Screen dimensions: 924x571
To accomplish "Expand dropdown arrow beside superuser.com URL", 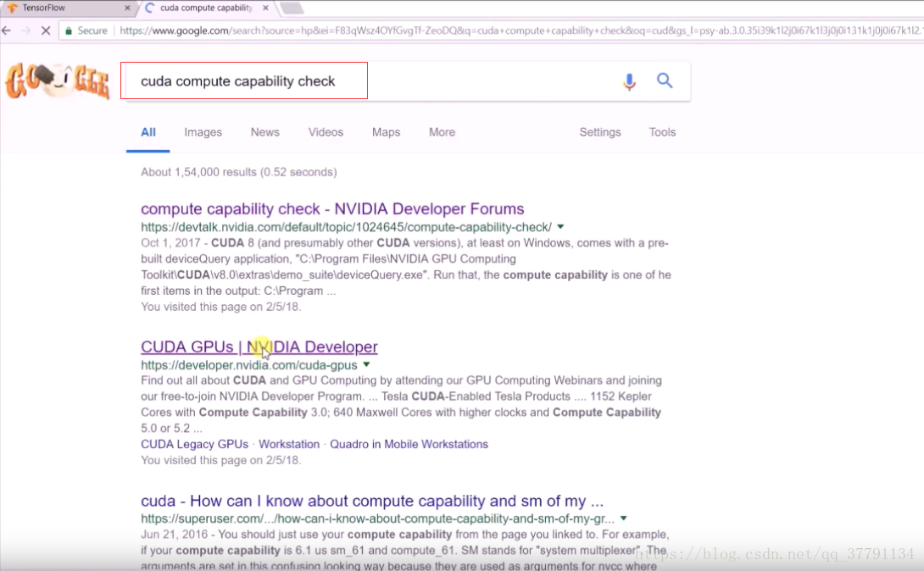I will pos(623,518).
